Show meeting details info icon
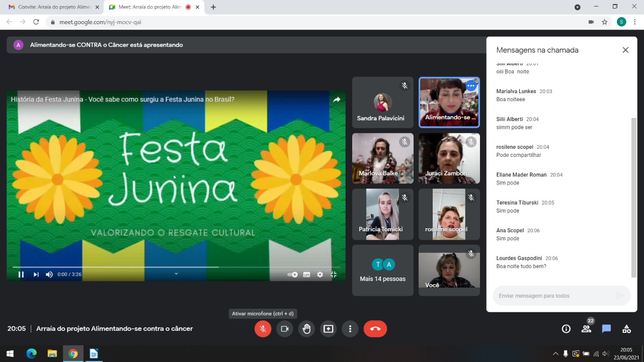Viewport: 644px width, 362px height. click(566, 329)
